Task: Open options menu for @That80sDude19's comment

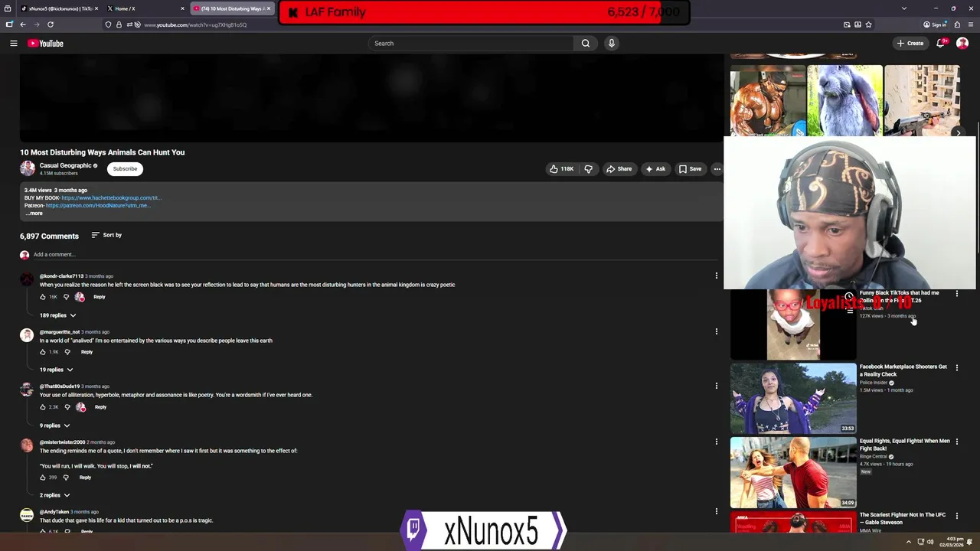Action: coord(717,386)
